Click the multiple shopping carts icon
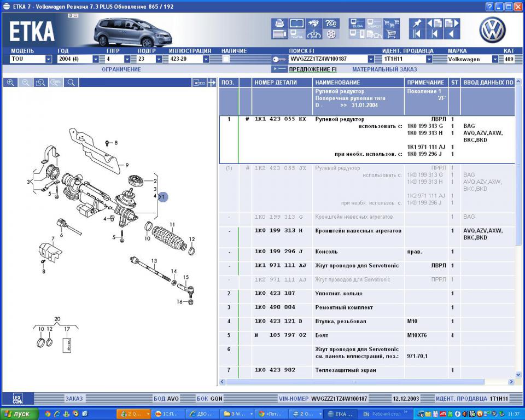Image resolution: width=525 pixels, height=420 pixels. click(x=391, y=24)
